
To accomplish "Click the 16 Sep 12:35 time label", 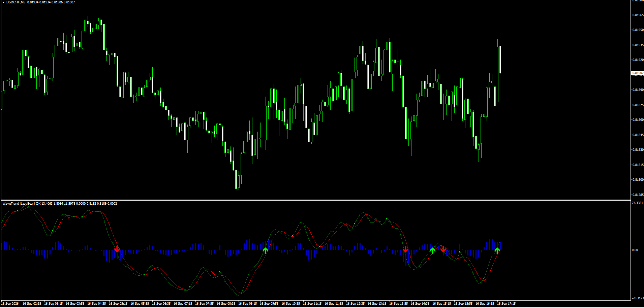I will pyautogui.click(x=355, y=304).
